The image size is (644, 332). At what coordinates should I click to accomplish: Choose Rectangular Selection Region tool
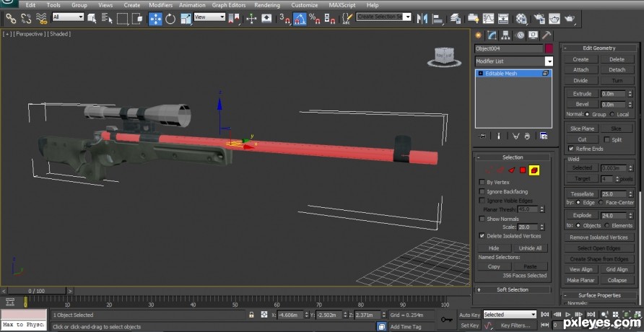click(122, 18)
